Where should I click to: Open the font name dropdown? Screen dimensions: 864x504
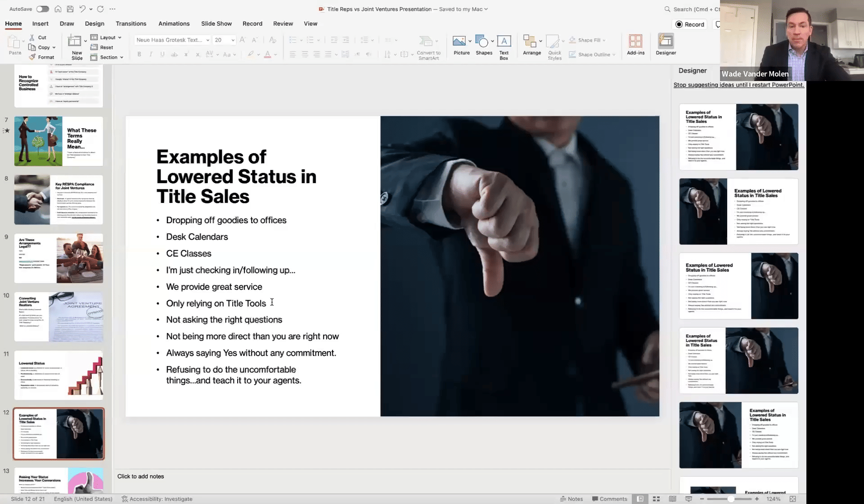click(207, 40)
